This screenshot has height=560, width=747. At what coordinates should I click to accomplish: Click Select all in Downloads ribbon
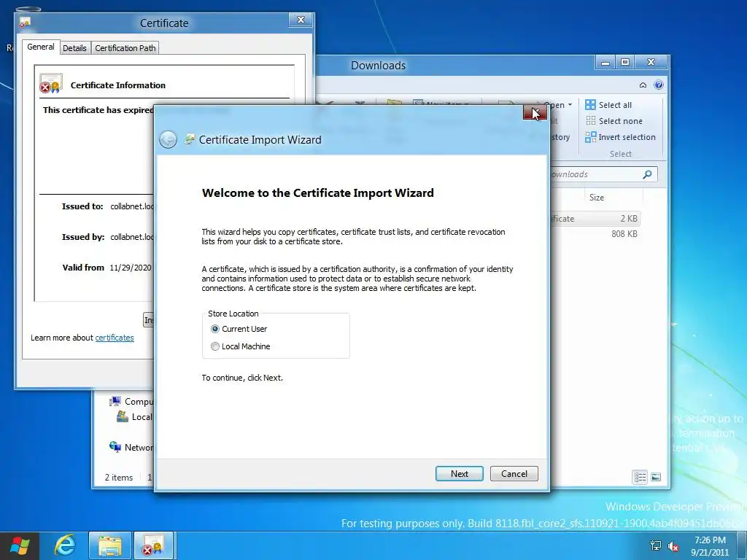tap(608, 105)
